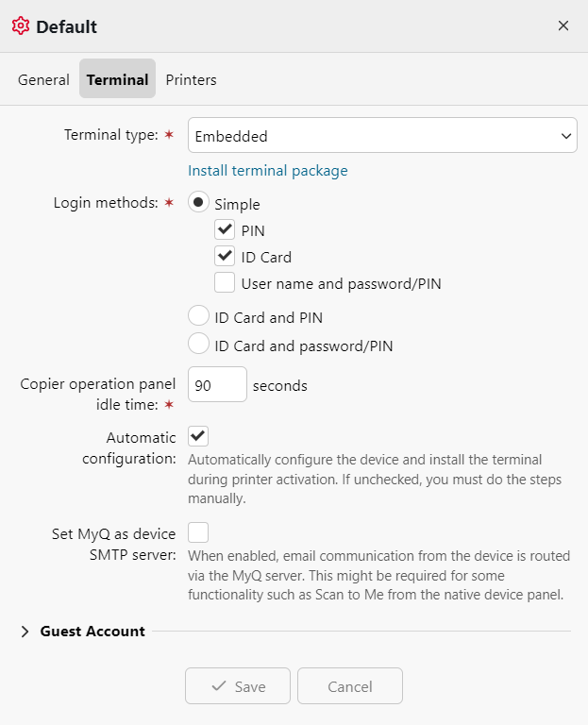Toggle the Automatic configuration checkbox
This screenshot has height=725, width=588.
pyautogui.click(x=198, y=436)
